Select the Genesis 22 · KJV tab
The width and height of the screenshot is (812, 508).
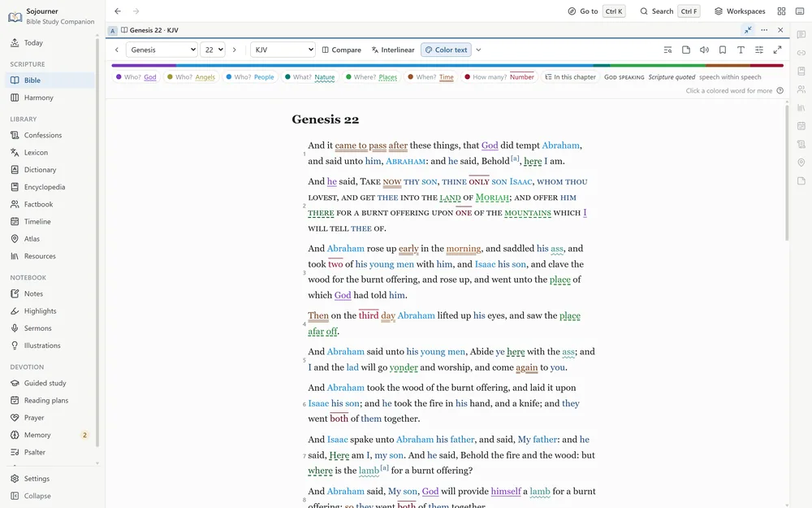[149, 30]
